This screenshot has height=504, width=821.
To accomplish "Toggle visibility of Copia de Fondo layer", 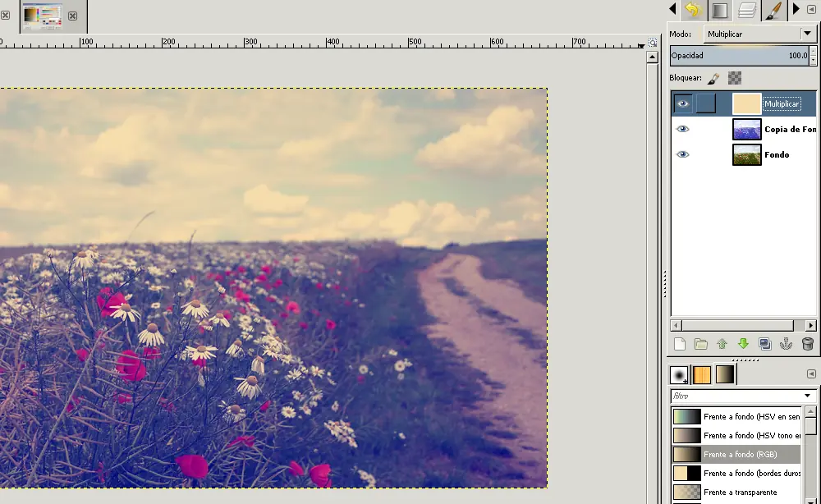I will coord(682,130).
